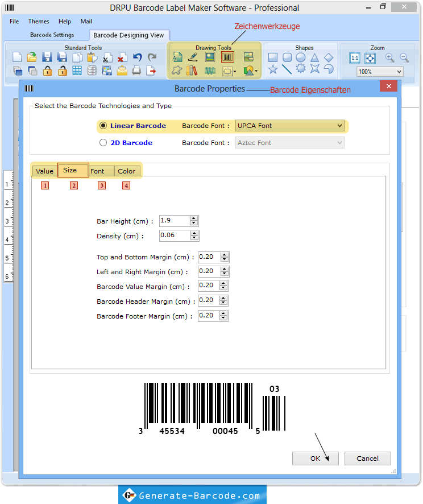This screenshot has width=423, height=504.
Task: Open the Themes menu
Action: tap(39, 21)
